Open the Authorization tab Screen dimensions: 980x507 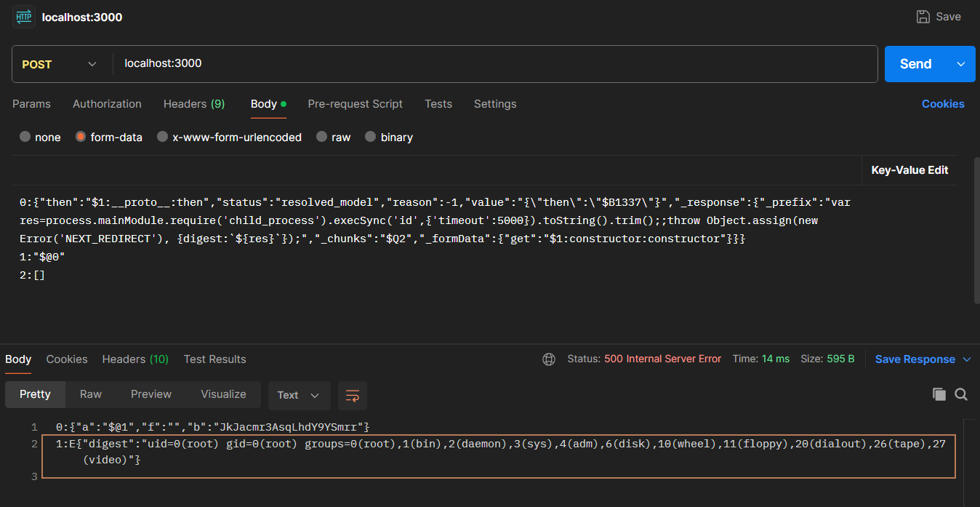(107, 104)
